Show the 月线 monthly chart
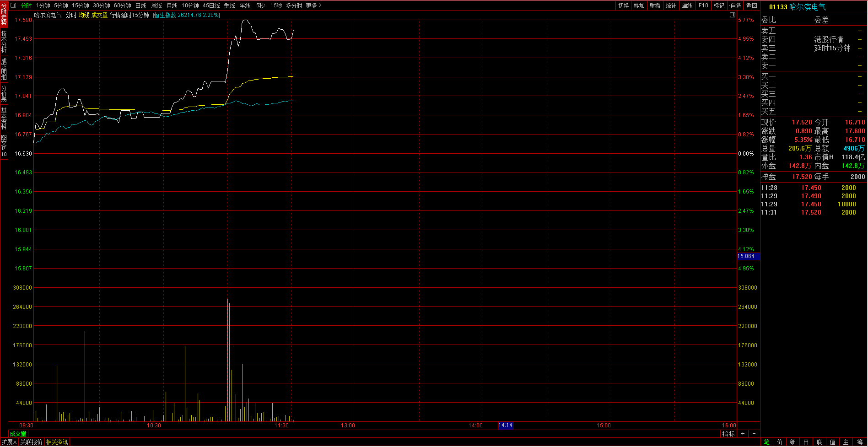The width and height of the screenshot is (868, 447). [x=172, y=5]
